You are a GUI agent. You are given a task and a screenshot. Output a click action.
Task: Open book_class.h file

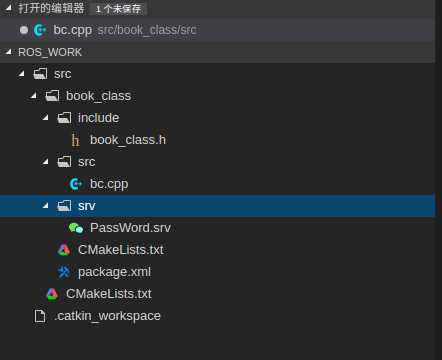(x=128, y=140)
